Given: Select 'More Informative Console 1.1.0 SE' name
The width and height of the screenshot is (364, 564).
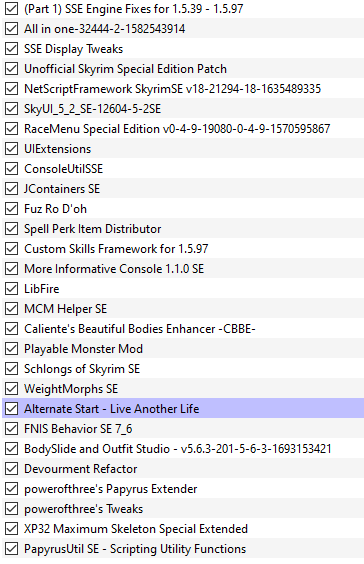Looking at the screenshot, I should coord(114,269).
